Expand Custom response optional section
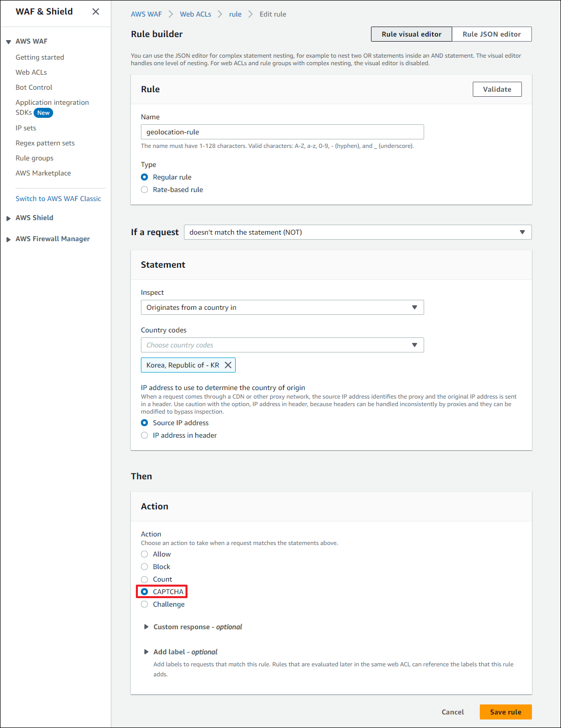The height and width of the screenshot is (728, 561). pos(146,627)
